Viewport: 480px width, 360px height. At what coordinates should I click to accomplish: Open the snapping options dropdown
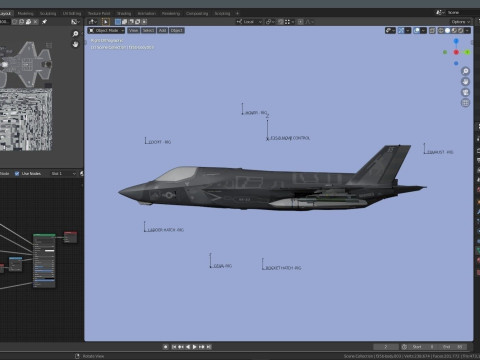tap(290, 22)
